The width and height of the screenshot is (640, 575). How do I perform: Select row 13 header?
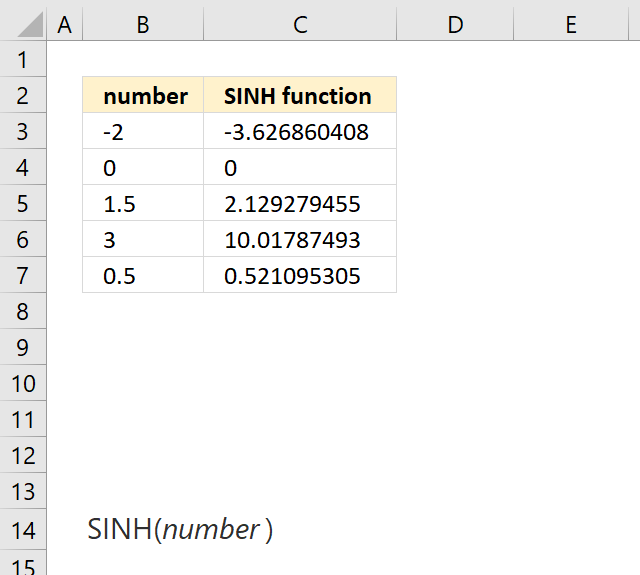pyautogui.click(x=23, y=491)
